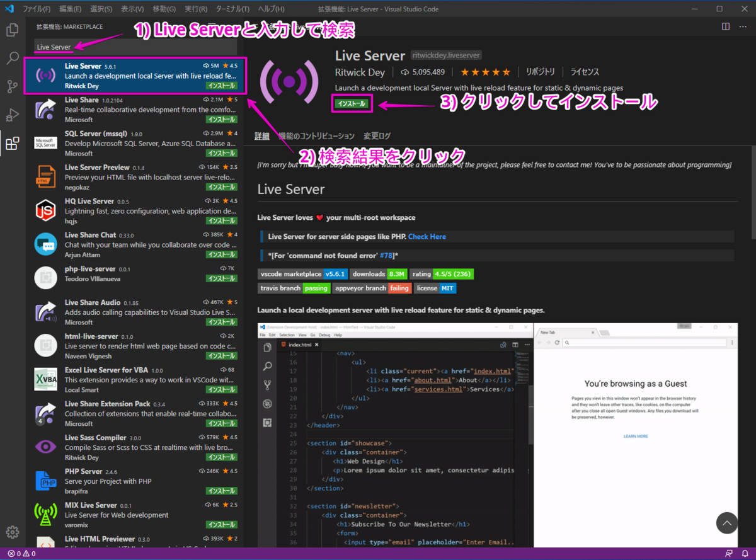This screenshot has width=756, height=560.
Task: Click the scroll-to-top round button
Action: tap(727, 523)
